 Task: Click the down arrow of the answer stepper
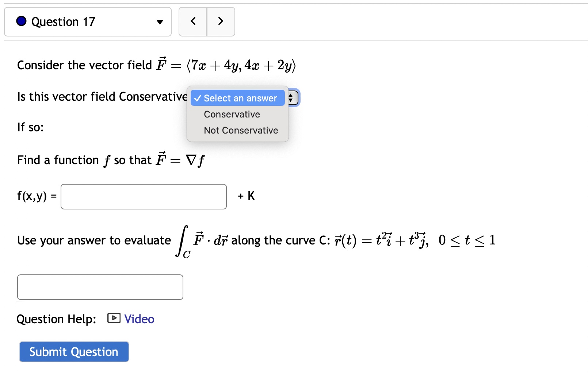[291, 100]
